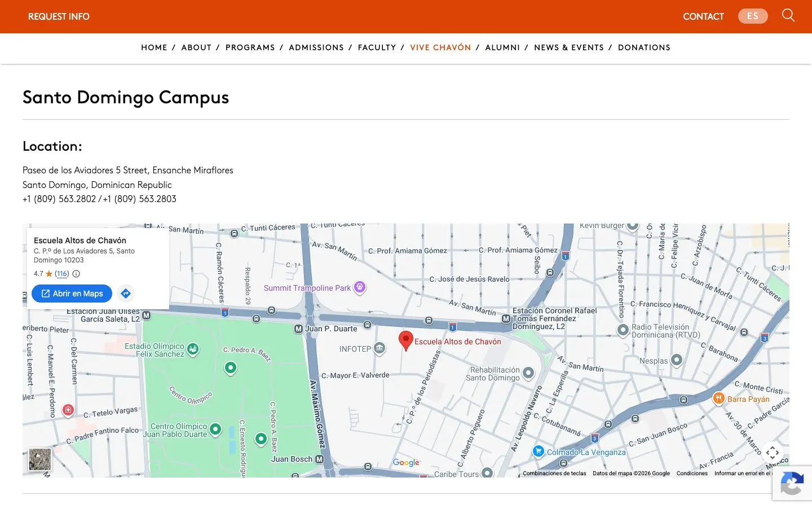Open the PROGRAMS menu item
This screenshot has width=812, height=508.
250,48
